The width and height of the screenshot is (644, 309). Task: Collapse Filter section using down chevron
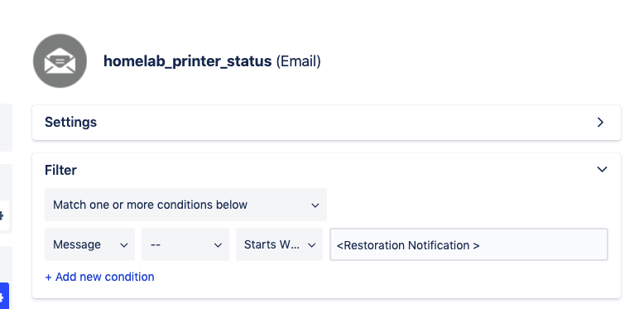[x=602, y=169]
